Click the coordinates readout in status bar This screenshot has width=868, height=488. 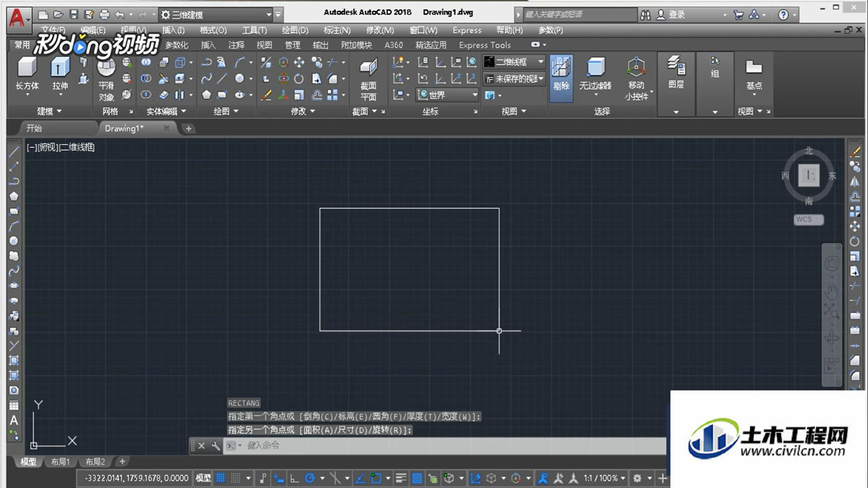[136, 478]
